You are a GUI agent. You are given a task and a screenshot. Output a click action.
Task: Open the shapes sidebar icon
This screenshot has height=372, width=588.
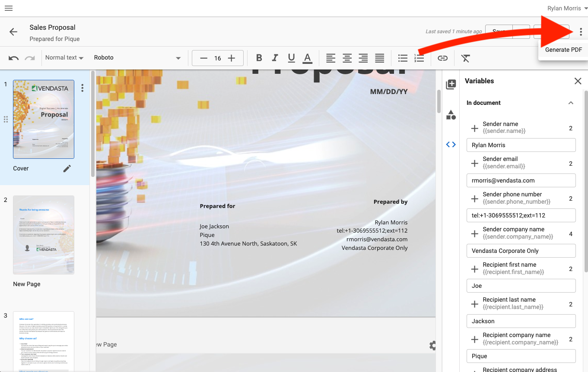[x=451, y=114]
